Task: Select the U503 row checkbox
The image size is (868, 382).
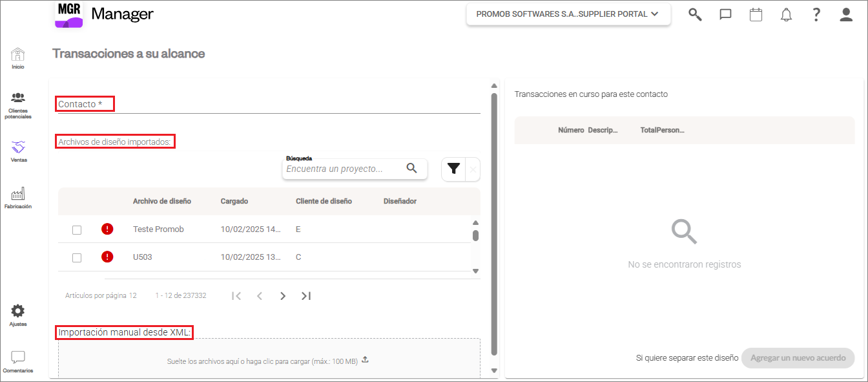Action: (x=77, y=257)
